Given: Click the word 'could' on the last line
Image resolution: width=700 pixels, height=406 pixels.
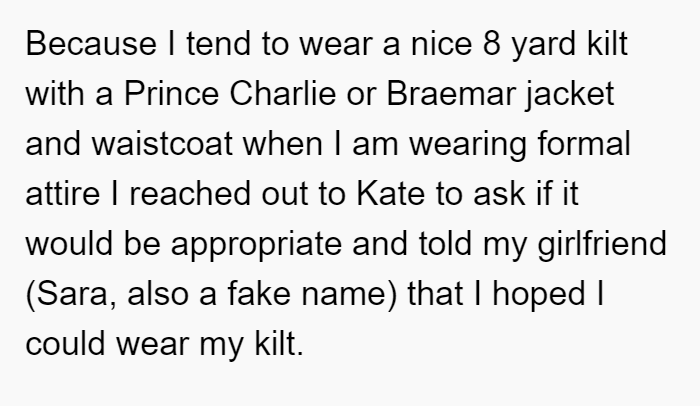Looking at the screenshot, I should click(66, 344).
